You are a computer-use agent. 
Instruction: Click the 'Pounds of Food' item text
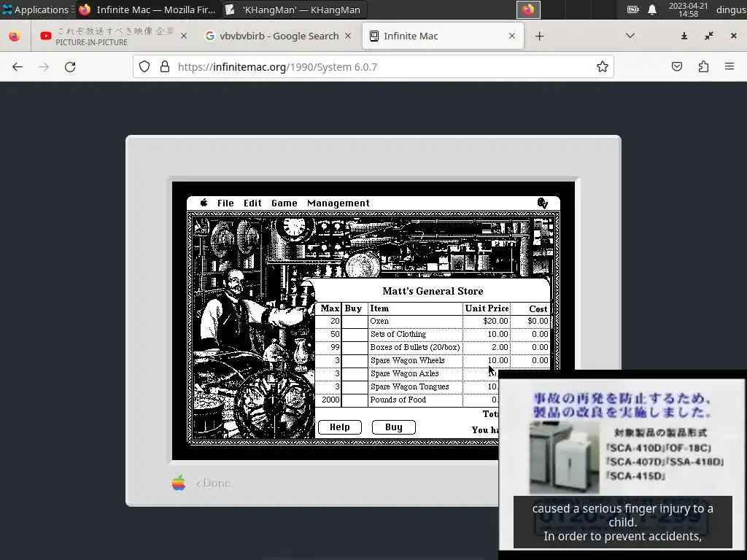(x=398, y=400)
